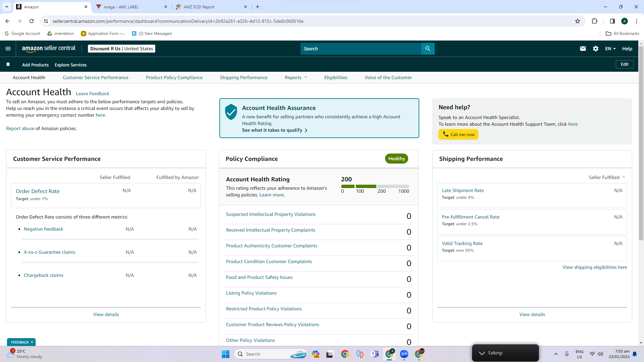Expand the Reports dropdown menu
Image resolution: width=644 pixels, height=362 pixels.
point(296,77)
